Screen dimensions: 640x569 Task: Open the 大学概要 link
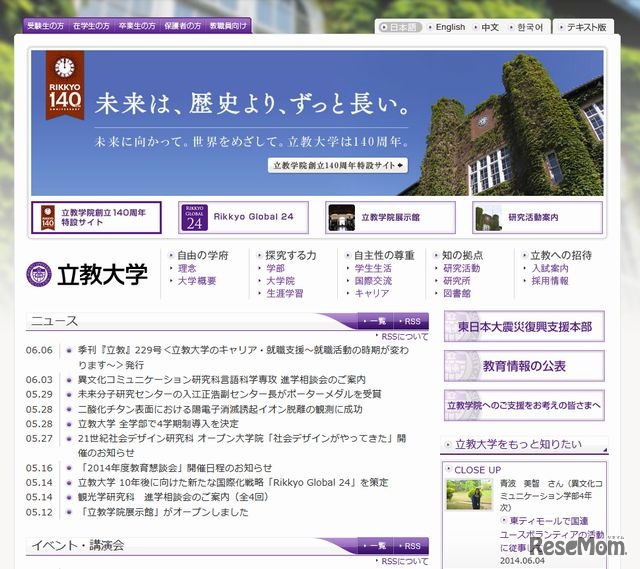coord(197,281)
